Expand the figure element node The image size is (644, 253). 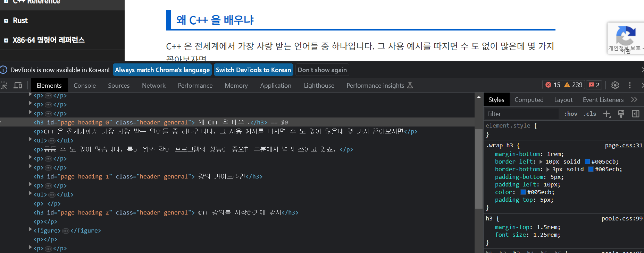point(31,230)
